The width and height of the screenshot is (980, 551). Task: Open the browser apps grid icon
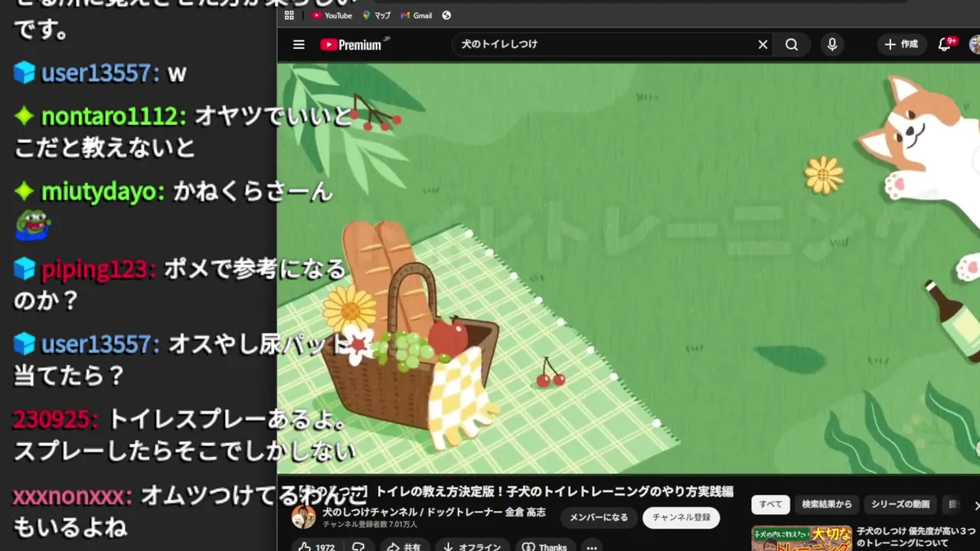[x=289, y=15]
